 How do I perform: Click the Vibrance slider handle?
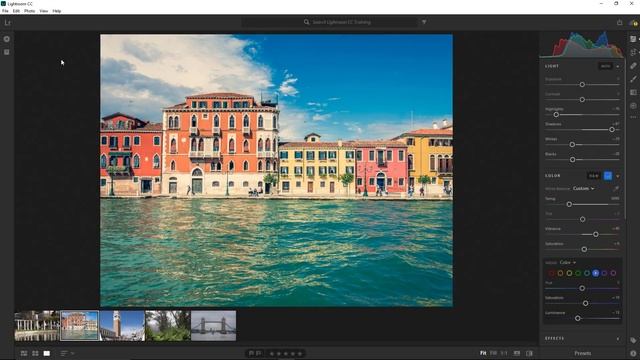(596, 234)
